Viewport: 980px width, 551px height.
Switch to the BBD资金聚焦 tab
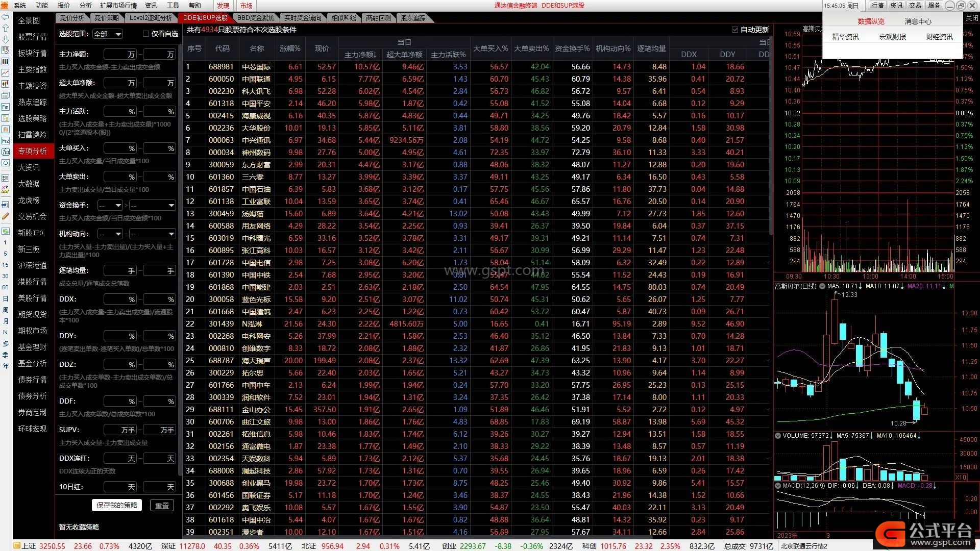(x=256, y=18)
